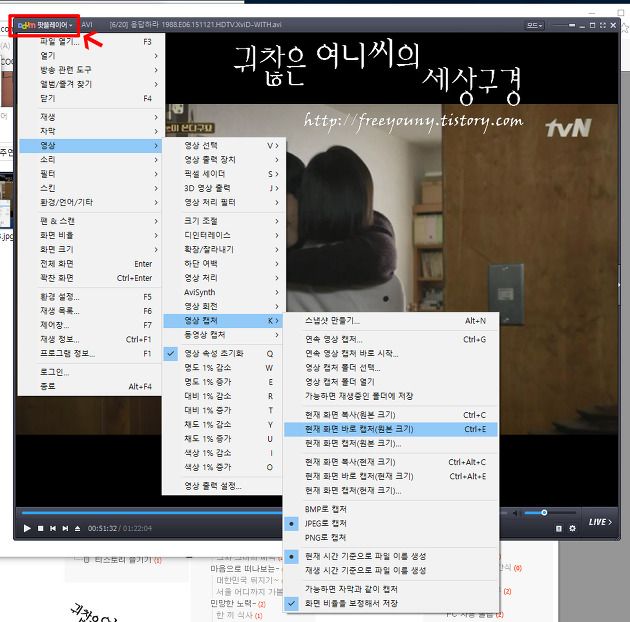The width and height of the screenshot is (630, 622).
Task: Toggle 가능하면 자막과 같이 캡처
Action: (391, 589)
